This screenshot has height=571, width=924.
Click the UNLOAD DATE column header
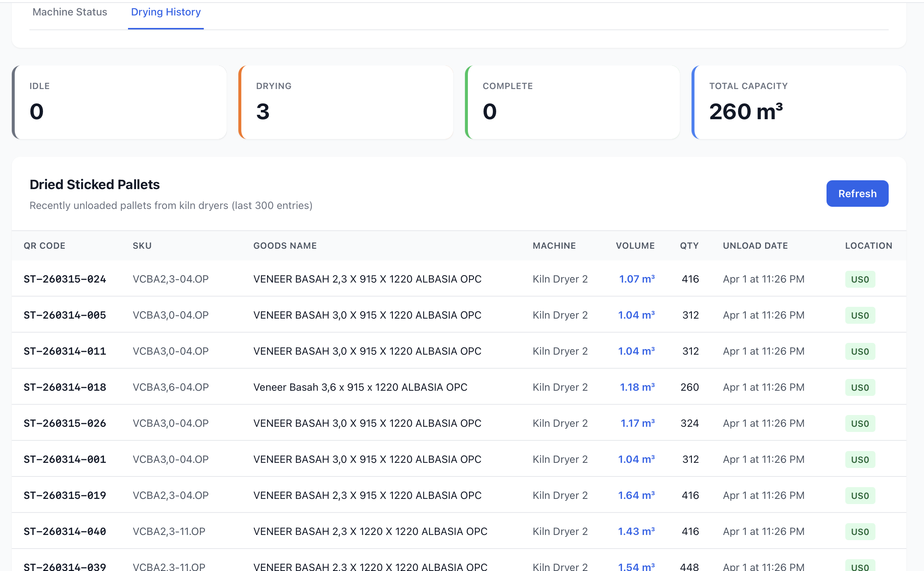(x=755, y=246)
